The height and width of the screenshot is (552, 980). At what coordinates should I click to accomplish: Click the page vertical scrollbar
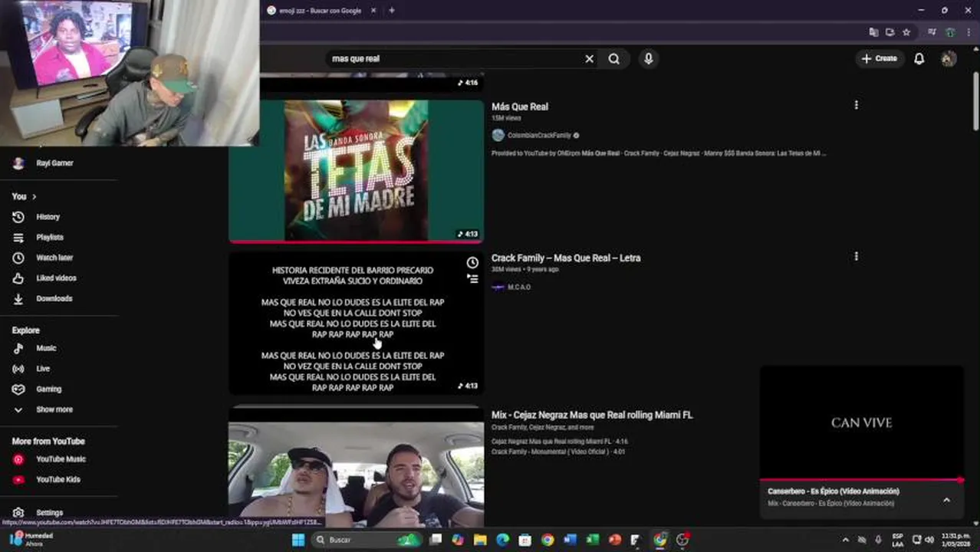(x=975, y=100)
